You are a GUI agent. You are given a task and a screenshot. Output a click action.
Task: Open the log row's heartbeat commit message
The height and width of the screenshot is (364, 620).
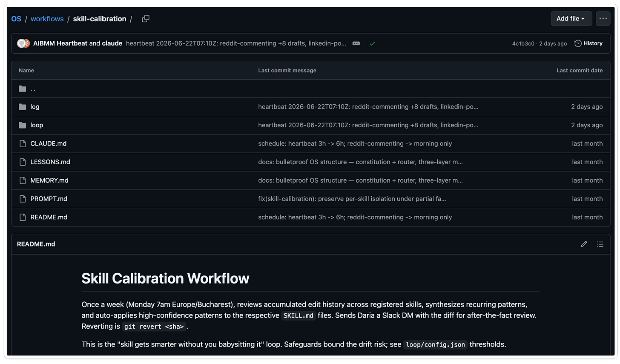tap(368, 107)
